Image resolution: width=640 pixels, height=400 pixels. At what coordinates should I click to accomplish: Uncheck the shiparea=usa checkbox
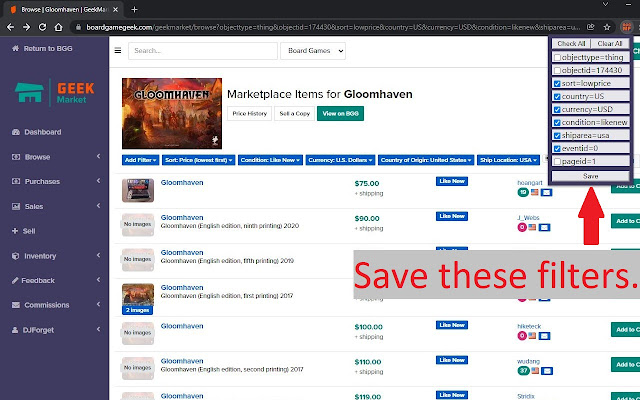point(557,136)
